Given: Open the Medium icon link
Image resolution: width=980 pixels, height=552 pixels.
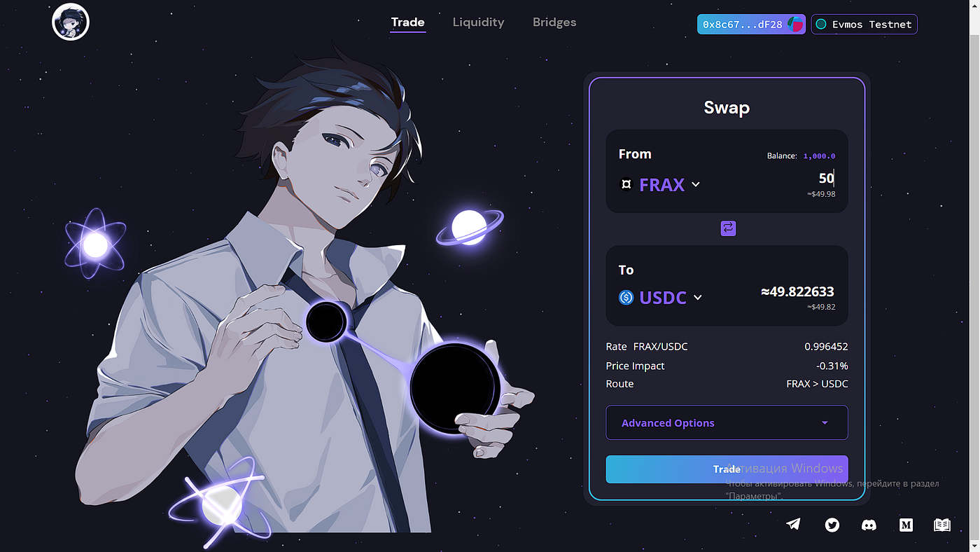Looking at the screenshot, I should 906,524.
